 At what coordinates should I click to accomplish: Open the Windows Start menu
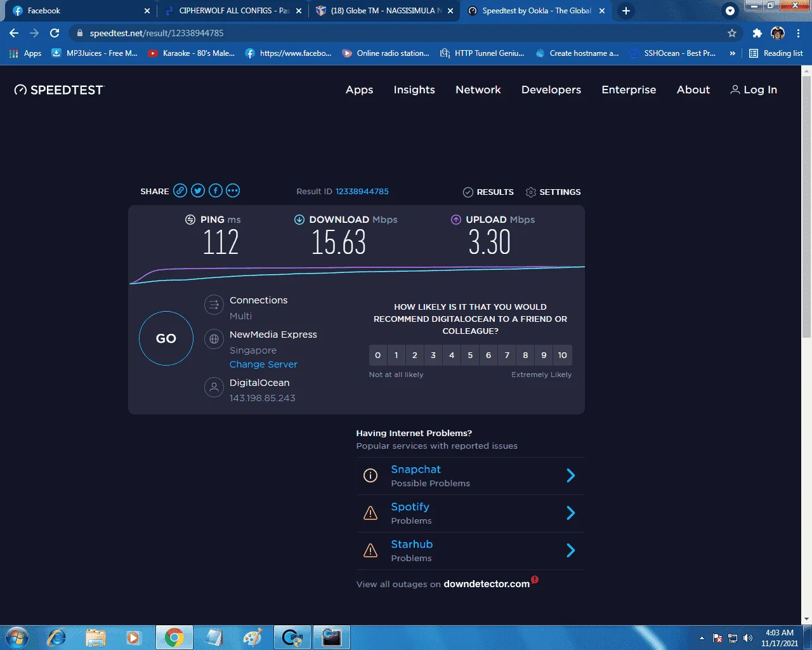[17, 637]
